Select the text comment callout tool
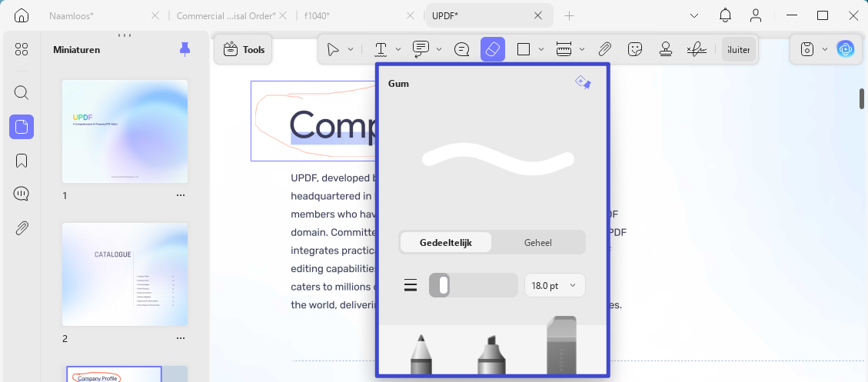Viewport: 868px width, 382px height. click(x=421, y=49)
